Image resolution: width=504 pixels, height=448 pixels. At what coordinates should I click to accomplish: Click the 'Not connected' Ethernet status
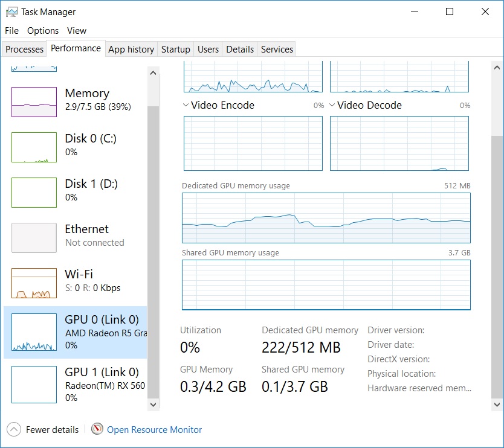click(x=95, y=243)
